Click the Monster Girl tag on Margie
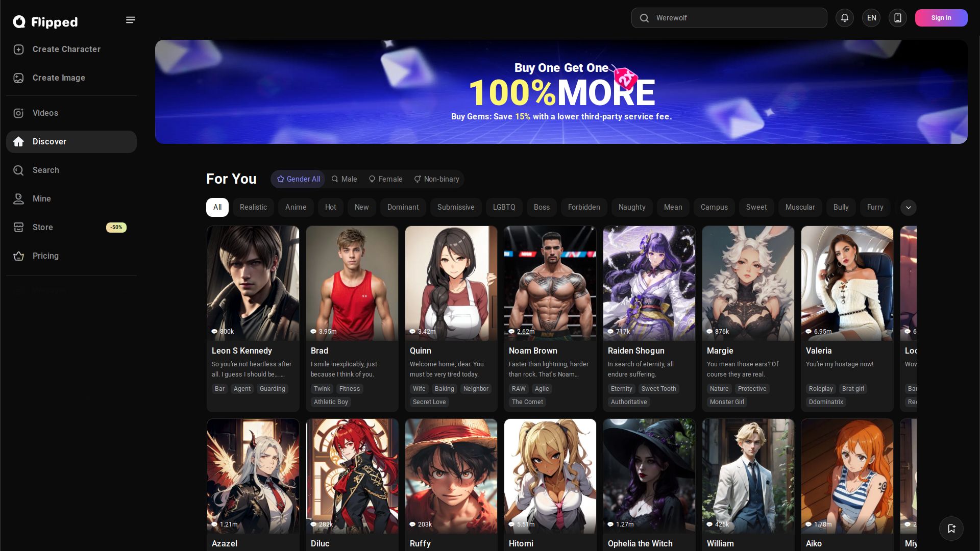This screenshot has width=980, height=551. [x=727, y=402]
